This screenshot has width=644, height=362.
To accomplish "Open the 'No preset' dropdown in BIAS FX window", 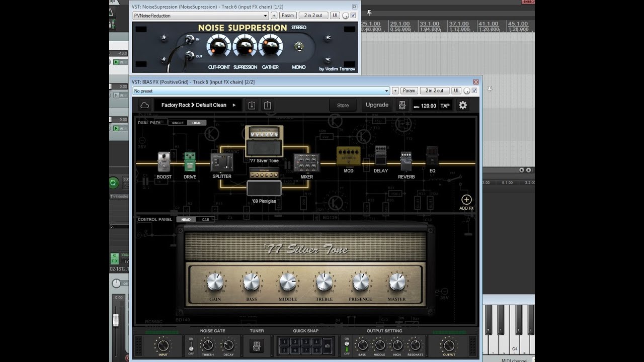I will pos(261,91).
